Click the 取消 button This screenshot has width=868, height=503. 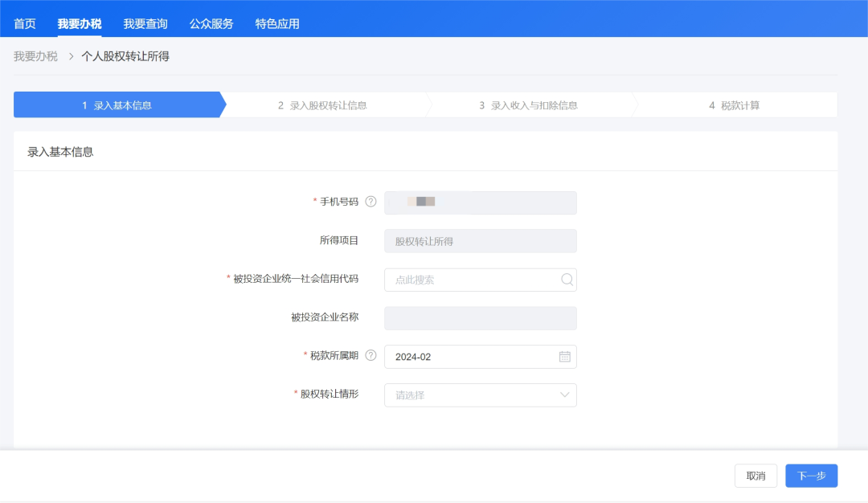pyautogui.click(x=755, y=476)
